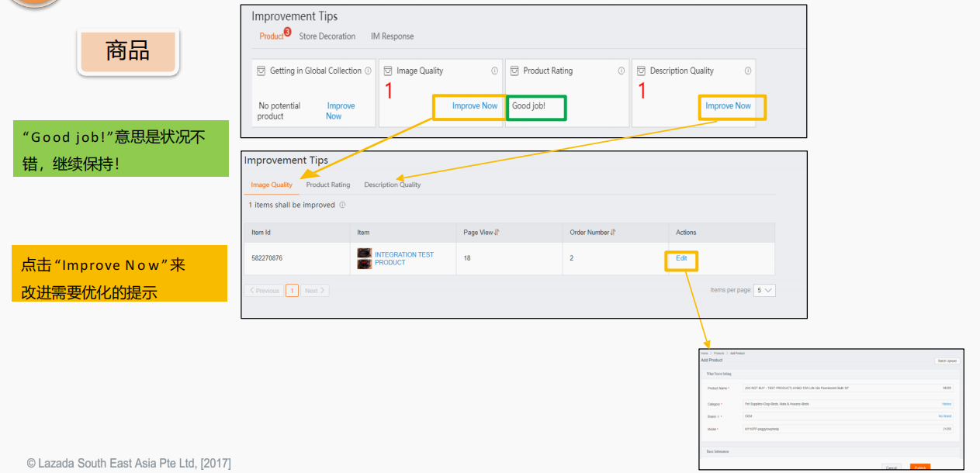Click the Page View value 18
The image size is (980, 473).
[x=467, y=258]
